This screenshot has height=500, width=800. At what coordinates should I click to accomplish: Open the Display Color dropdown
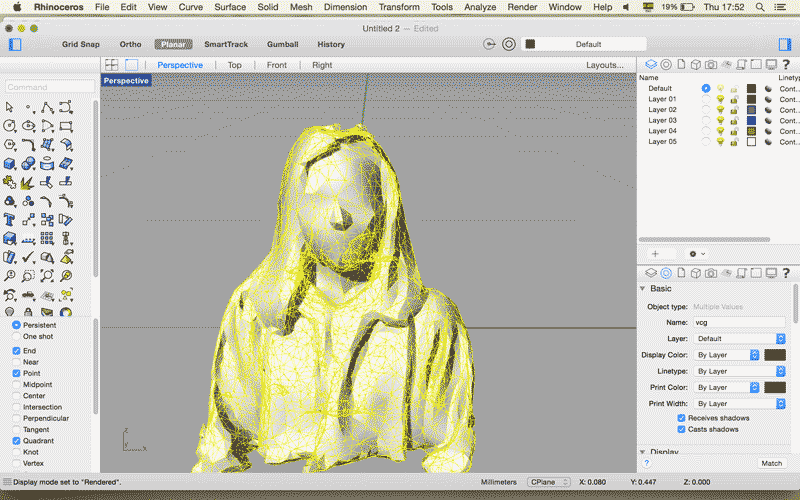tap(725, 355)
